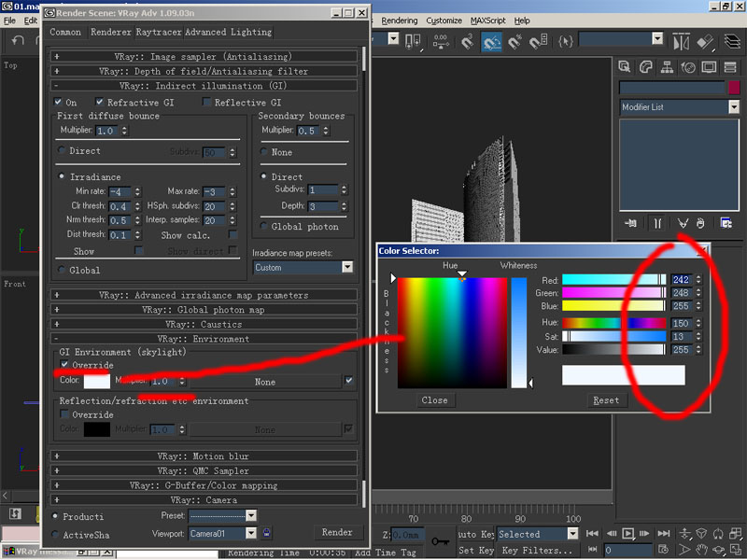Click the GI environment None map button
This screenshot has width=747, height=560.
pyautogui.click(x=265, y=382)
